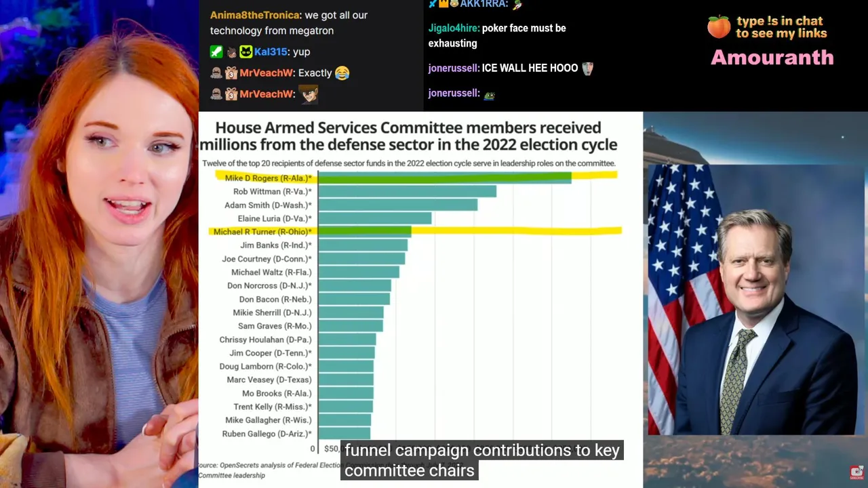Click the face emote after "ICE WALL HEE HOOO"
This screenshot has height=488, width=868.
click(x=587, y=68)
